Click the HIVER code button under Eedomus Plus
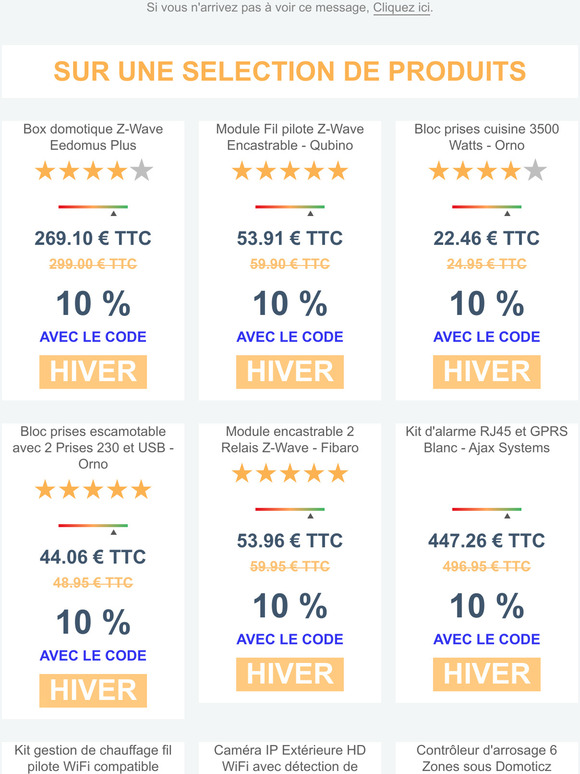The width and height of the screenshot is (580, 774). [93, 372]
